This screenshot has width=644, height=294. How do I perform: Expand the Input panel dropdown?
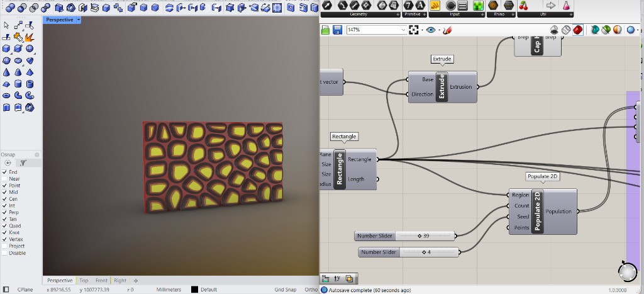coord(481,14)
